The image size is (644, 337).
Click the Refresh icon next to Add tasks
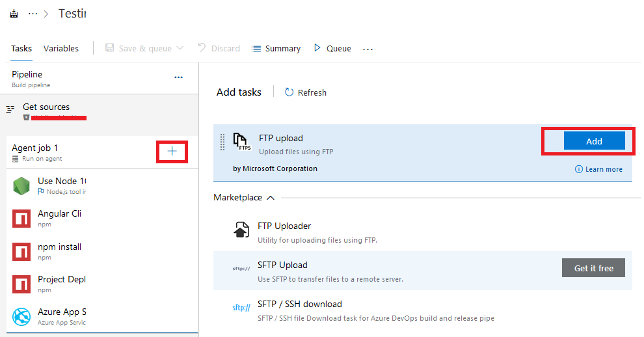[x=289, y=92]
